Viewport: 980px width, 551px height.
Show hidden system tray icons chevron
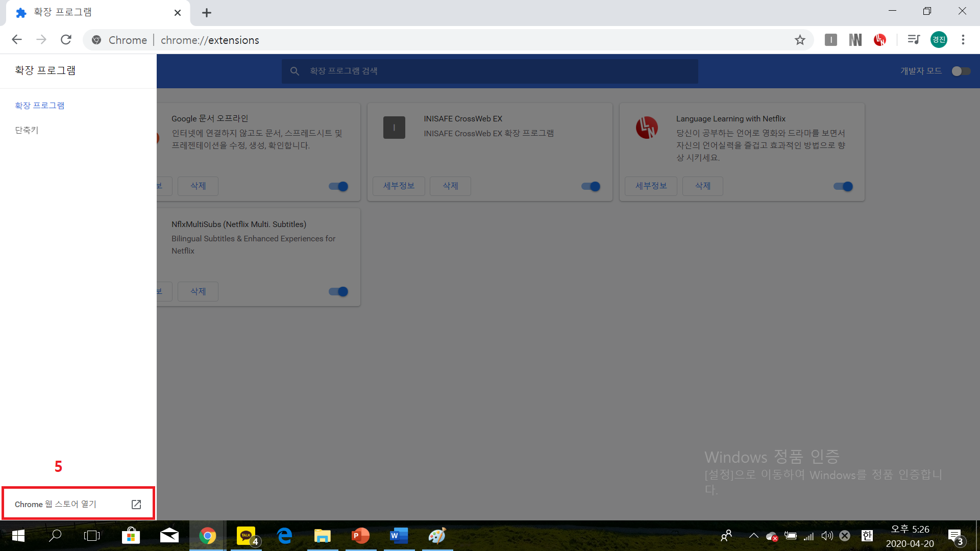[x=753, y=536]
